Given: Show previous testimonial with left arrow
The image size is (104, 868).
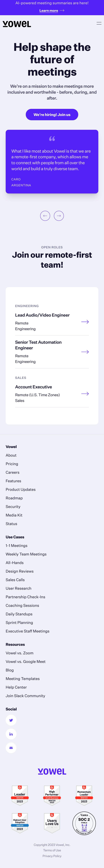Looking at the screenshot, I should pos(45,216).
